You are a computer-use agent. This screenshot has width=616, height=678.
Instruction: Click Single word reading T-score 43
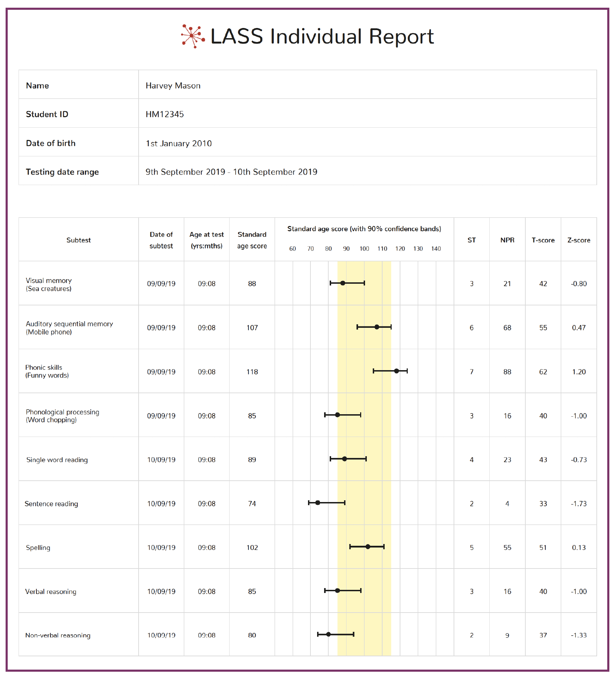[x=543, y=460]
